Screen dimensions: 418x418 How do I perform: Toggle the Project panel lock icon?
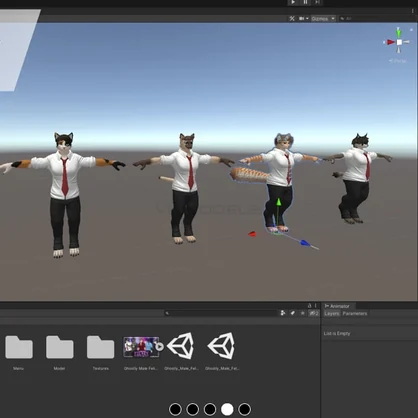309,306
